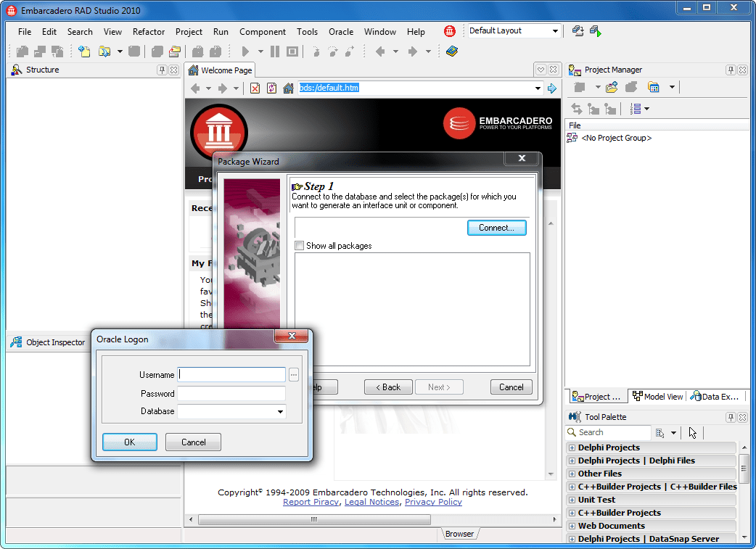Image resolution: width=756 pixels, height=549 pixels.
Task: Open the Database dropdown in Oracle Logon
Action: point(280,411)
